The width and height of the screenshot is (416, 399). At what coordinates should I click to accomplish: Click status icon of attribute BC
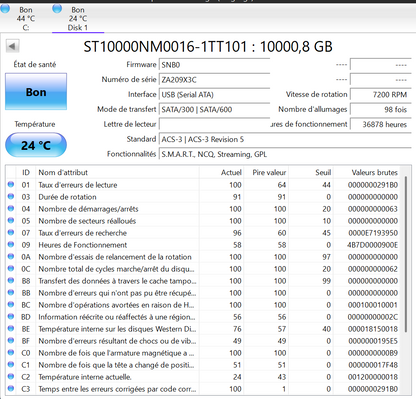[x=11, y=304]
